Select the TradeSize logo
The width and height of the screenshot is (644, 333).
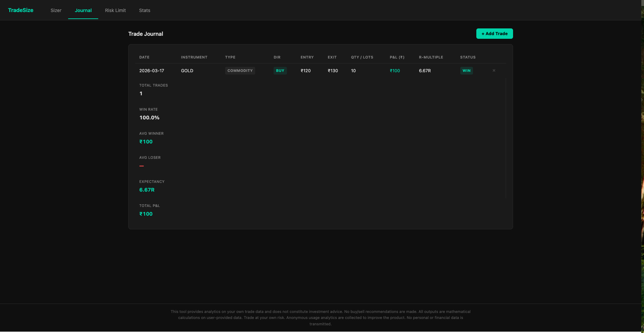pyautogui.click(x=20, y=10)
